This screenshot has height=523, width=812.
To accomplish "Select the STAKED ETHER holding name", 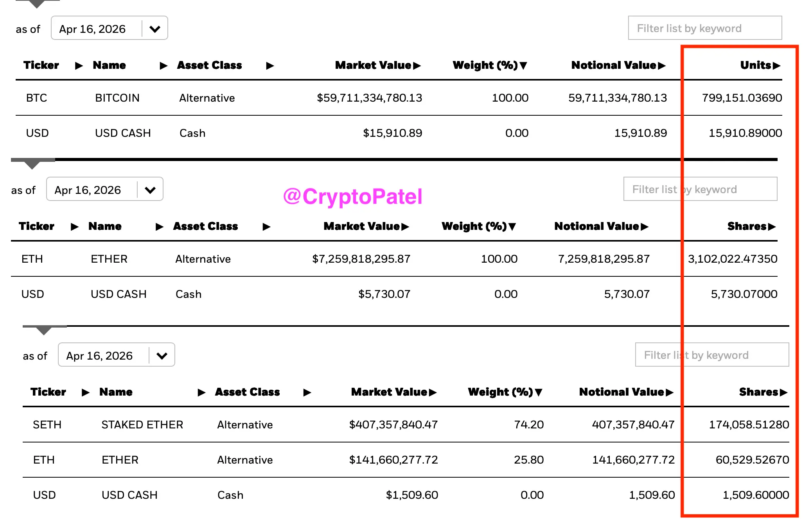I will tap(142, 424).
